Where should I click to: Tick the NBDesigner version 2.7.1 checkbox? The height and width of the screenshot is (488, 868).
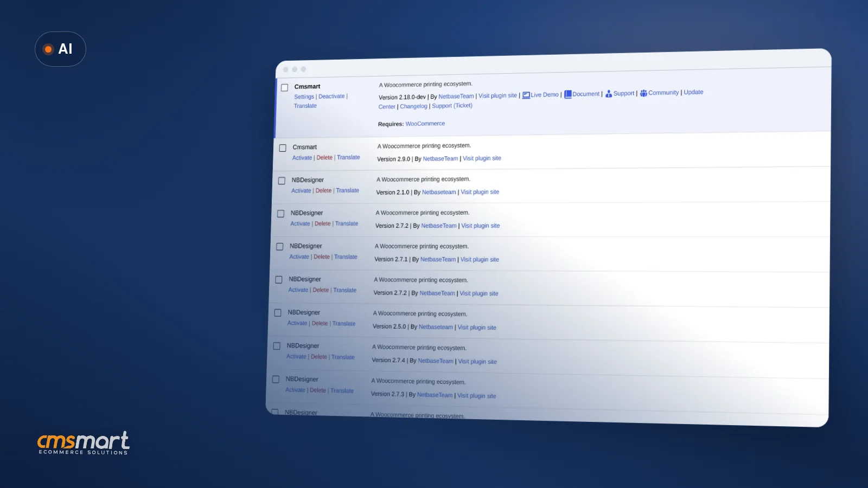point(280,247)
